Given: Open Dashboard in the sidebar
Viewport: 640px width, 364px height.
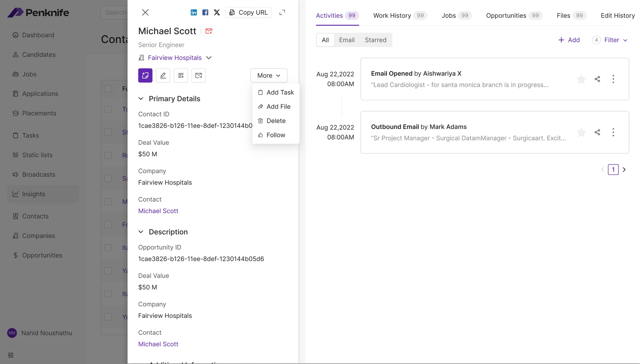Looking at the screenshot, I should 43,35.
